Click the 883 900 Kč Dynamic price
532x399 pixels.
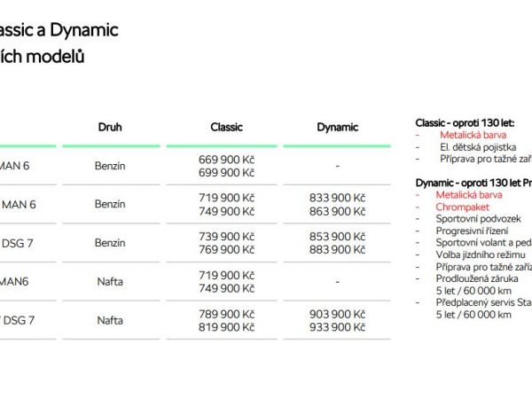tap(337, 249)
